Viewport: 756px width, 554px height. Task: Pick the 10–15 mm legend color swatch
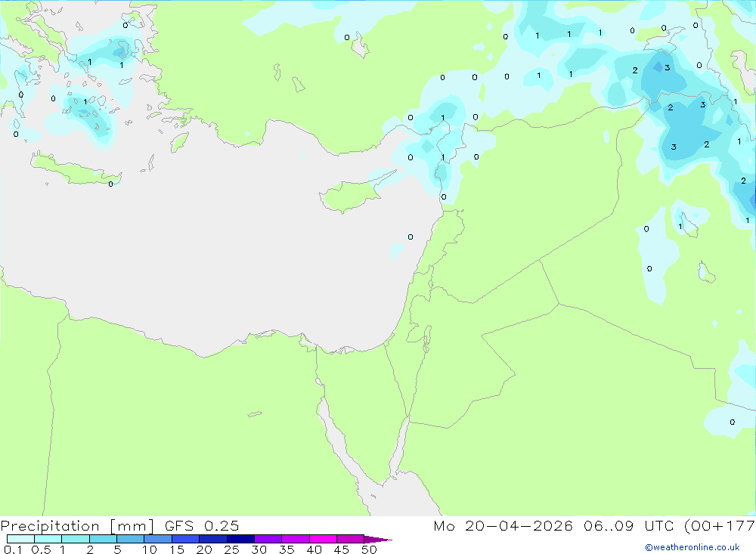[x=158, y=539]
